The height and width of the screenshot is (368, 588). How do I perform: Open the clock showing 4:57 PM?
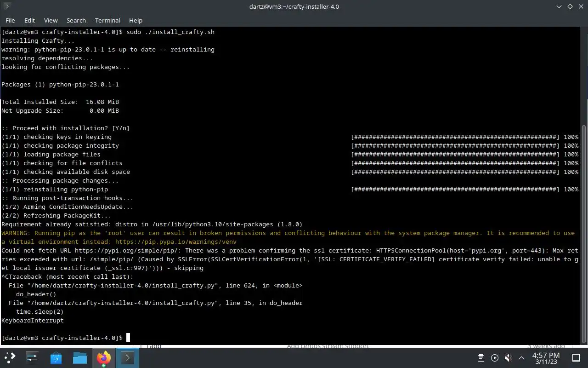tap(546, 358)
